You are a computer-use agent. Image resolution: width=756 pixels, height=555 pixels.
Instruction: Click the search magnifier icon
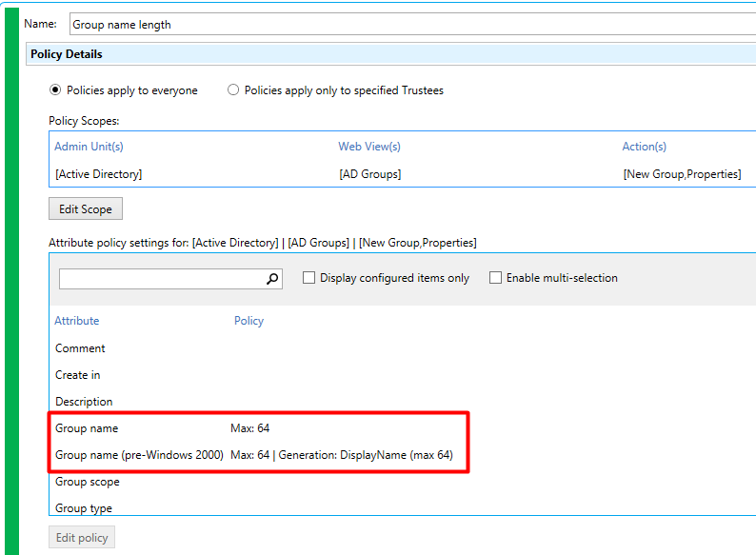click(x=272, y=279)
